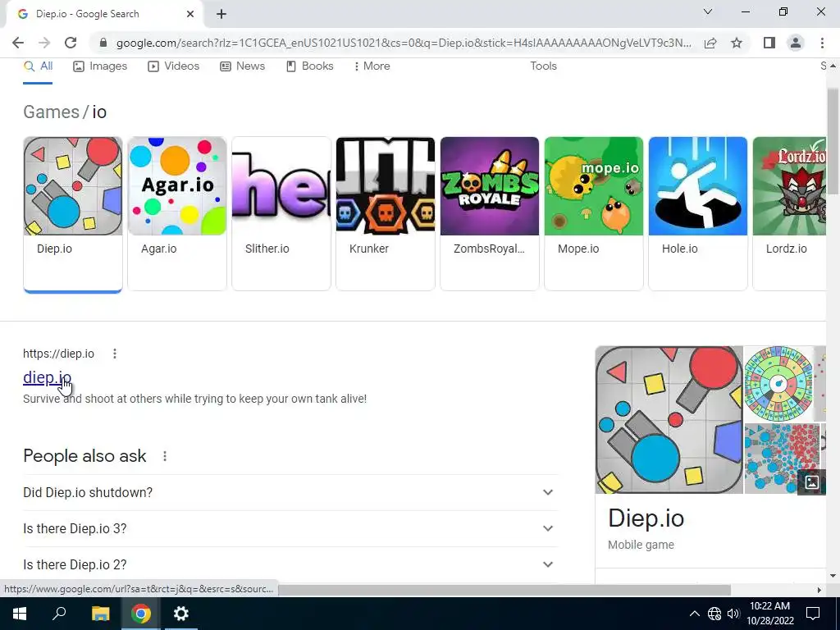The width and height of the screenshot is (840, 630).
Task: Open the share page icon in the address bar
Action: pos(710,43)
